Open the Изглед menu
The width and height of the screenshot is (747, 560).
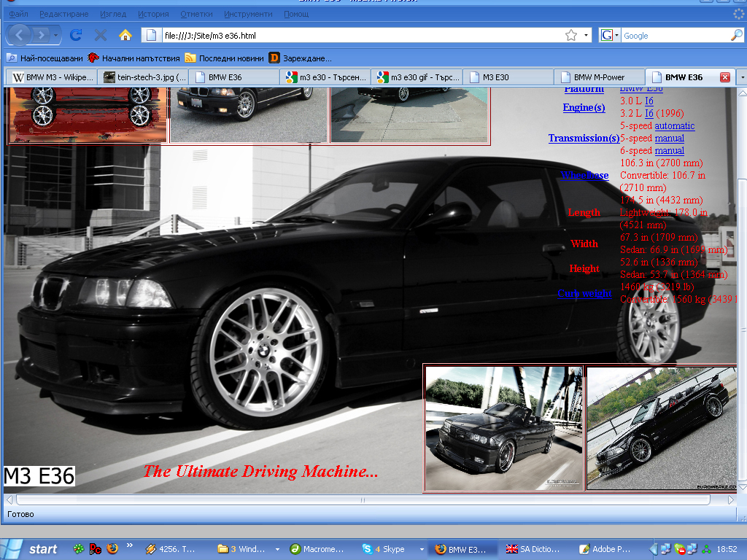[x=113, y=14]
